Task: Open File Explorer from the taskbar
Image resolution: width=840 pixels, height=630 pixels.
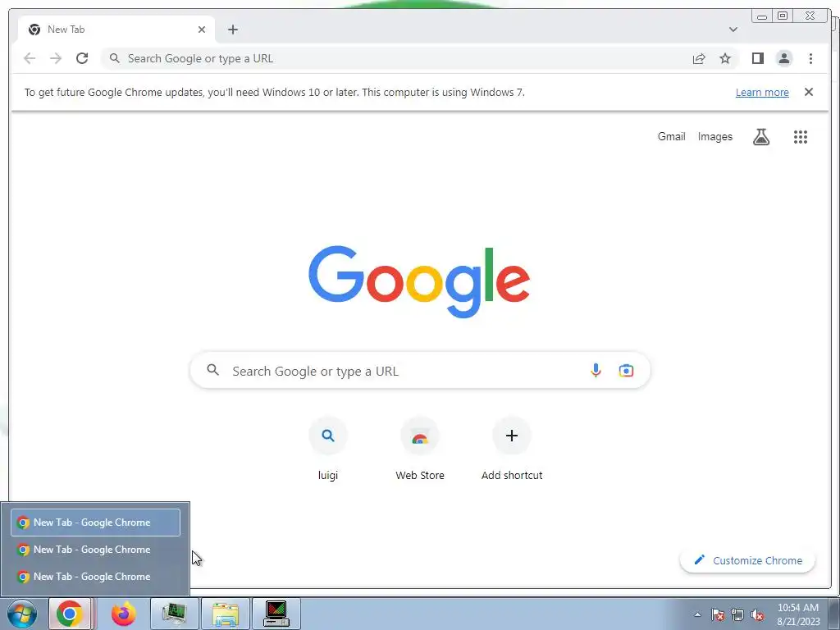Action: (226, 614)
